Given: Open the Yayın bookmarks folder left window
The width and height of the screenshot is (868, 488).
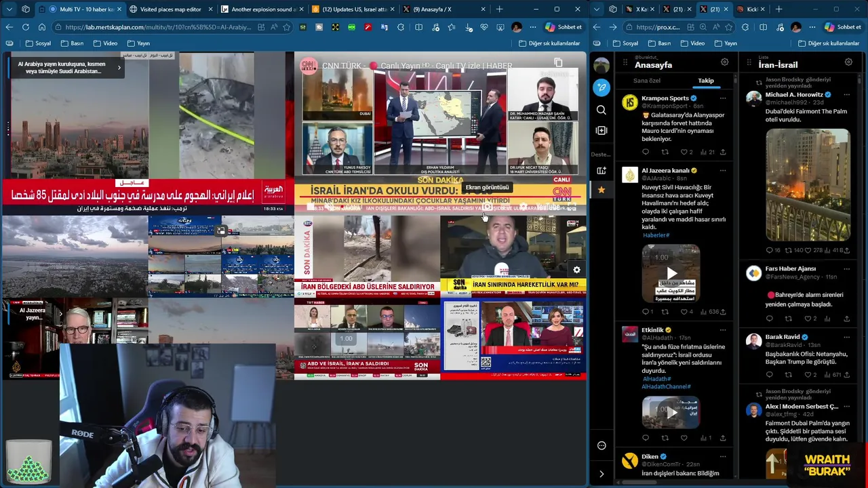Looking at the screenshot, I should 138,43.
